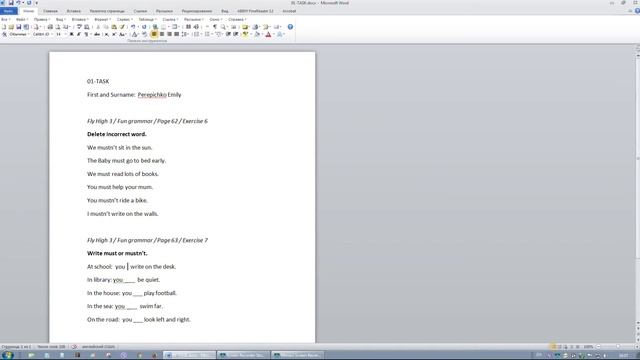Expand the Таблица menu dropdown
640x360 pixels.
pos(147,19)
